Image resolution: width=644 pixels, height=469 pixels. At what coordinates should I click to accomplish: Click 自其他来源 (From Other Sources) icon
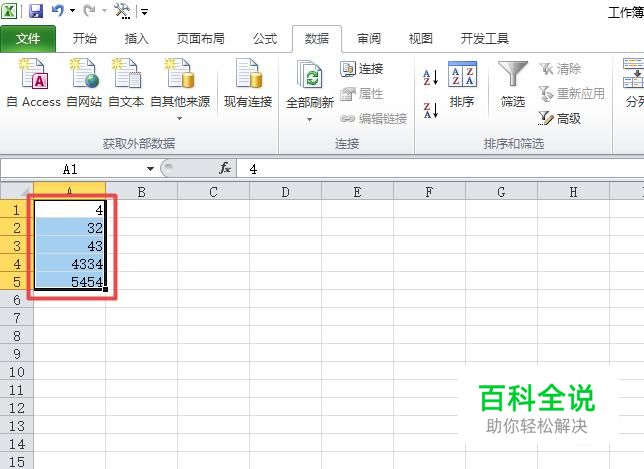180,74
